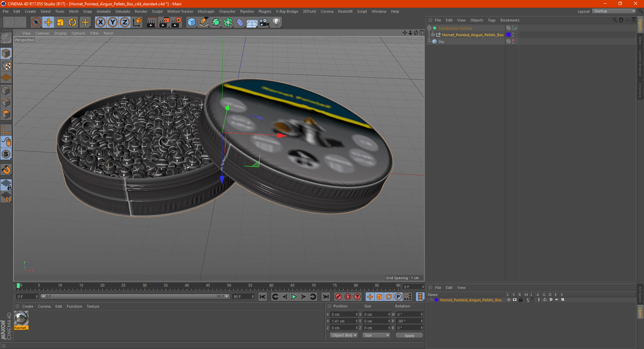Image resolution: width=644 pixels, height=349 pixels.
Task: Open the Render menu
Action: click(141, 11)
